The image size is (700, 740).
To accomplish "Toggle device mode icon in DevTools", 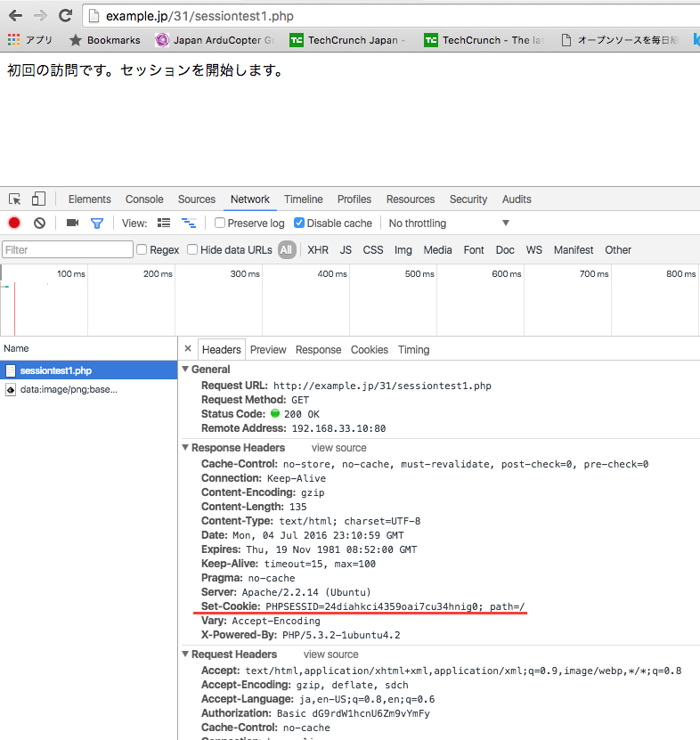I will (x=38, y=199).
